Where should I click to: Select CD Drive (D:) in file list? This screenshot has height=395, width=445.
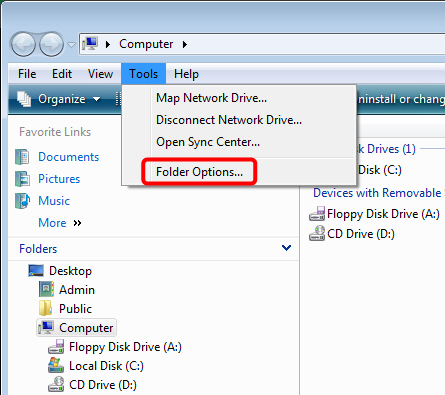click(361, 234)
